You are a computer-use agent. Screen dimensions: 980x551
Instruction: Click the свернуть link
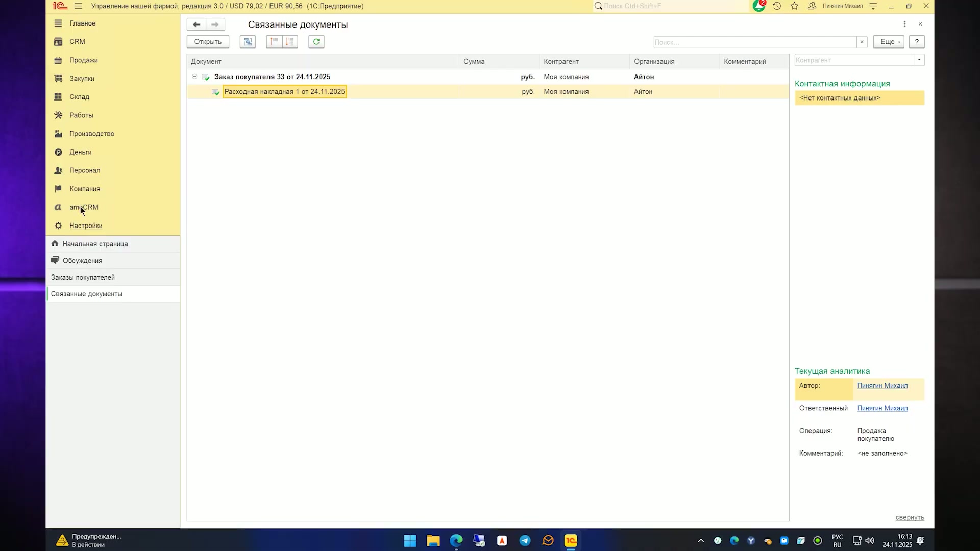pyautogui.click(x=910, y=517)
